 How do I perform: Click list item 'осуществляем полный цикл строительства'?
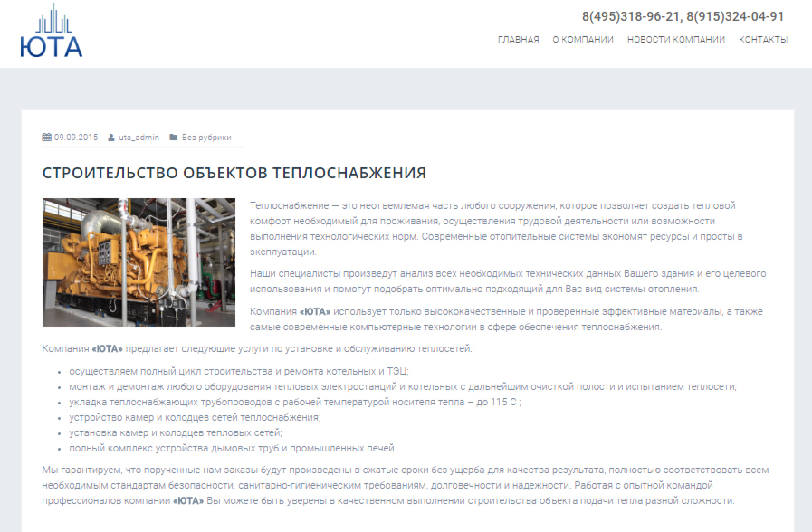[x=239, y=371]
